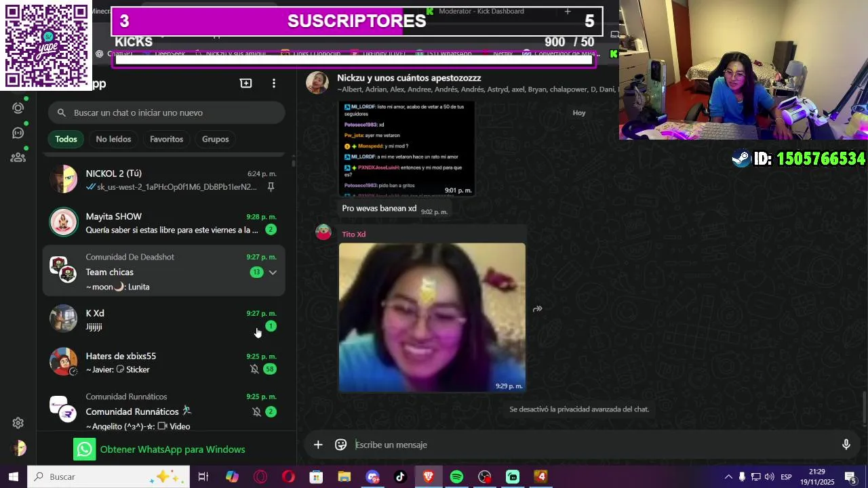Viewport: 868px width, 488px height.
Task: Click the privacy notice 'Se desactivó la privacidad avanzada'
Action: pos(579,409)
